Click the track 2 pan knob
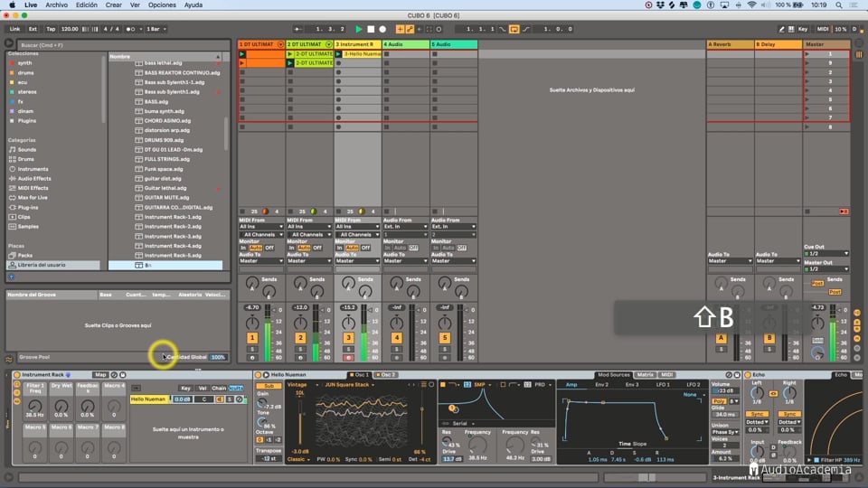 pyautogui.click(x=300, y=324)
